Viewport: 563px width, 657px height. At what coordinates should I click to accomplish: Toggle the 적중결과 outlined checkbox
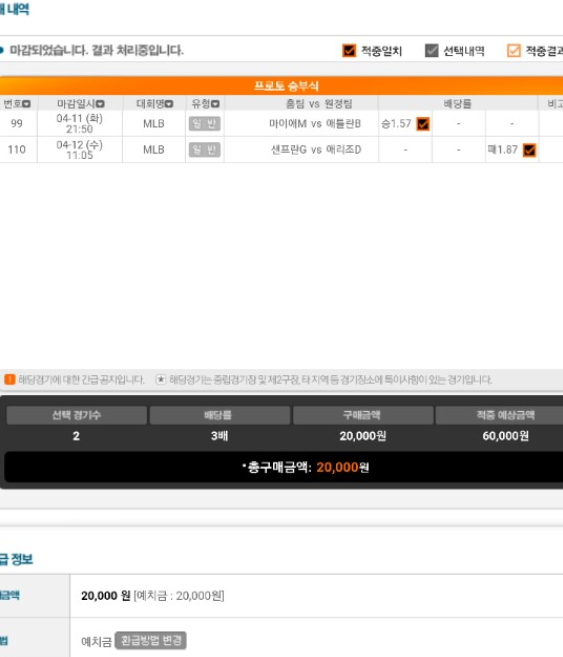[x=514, y=50]
